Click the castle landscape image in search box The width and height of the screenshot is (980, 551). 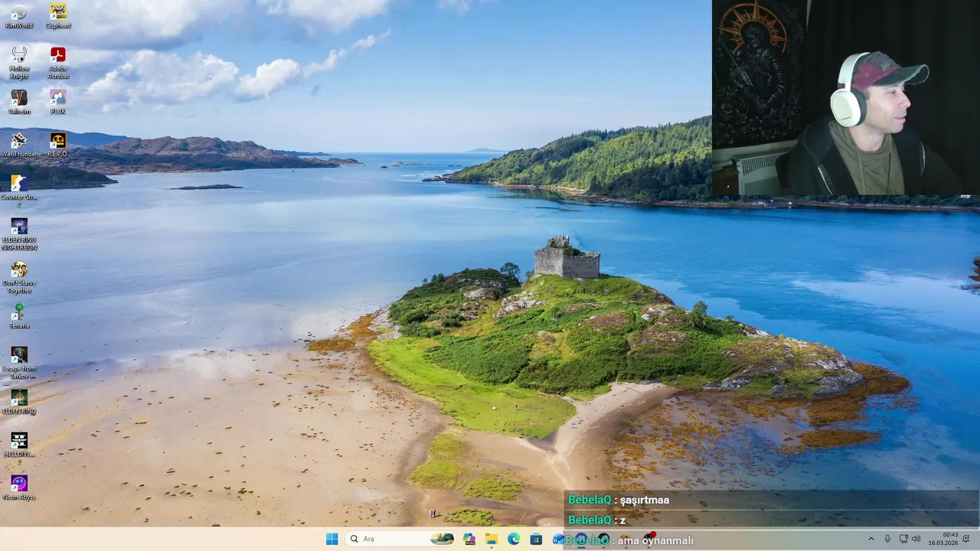pos(442,539)
